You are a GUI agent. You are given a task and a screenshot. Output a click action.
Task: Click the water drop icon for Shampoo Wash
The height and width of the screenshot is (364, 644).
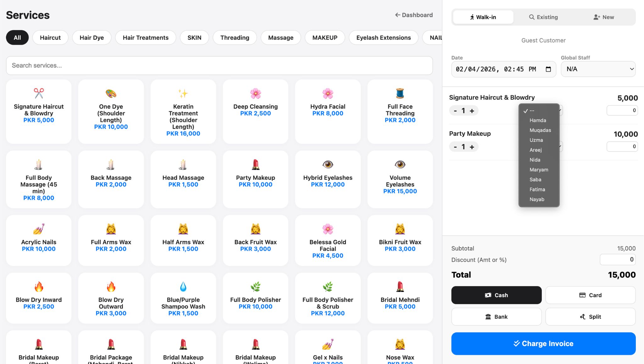(183, 287)
